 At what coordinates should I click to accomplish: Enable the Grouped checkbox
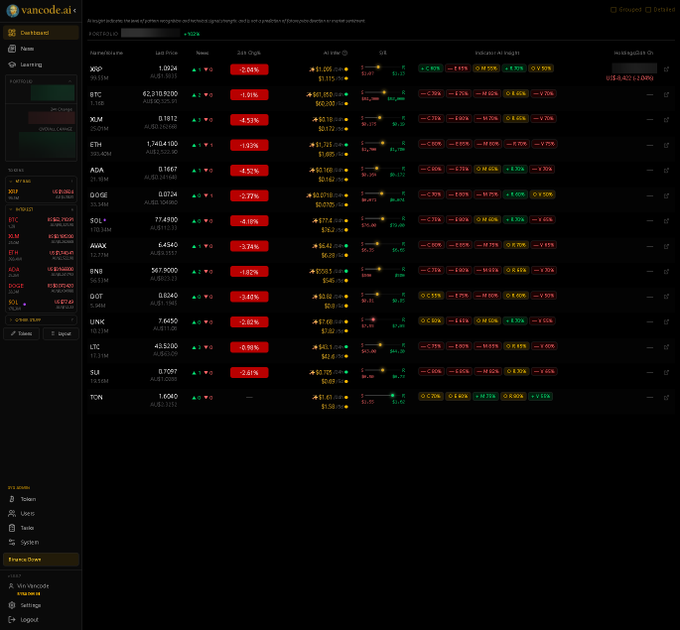point(613,10)
